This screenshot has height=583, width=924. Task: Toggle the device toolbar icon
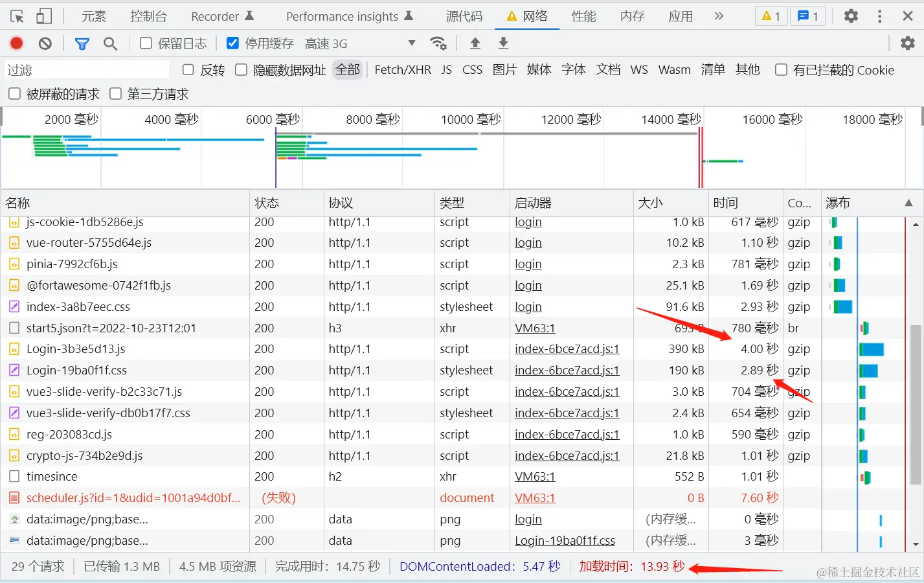(44, 16)
